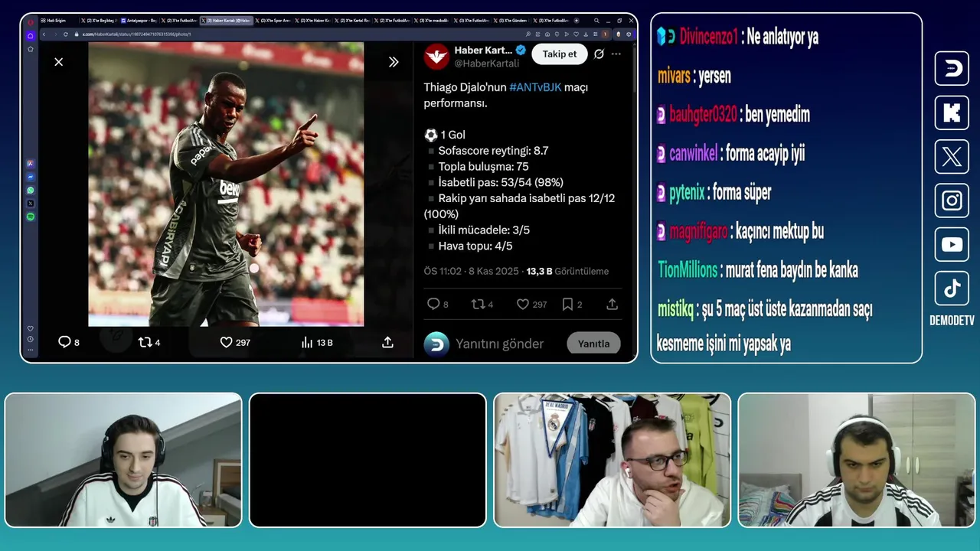Viewport: 980px width, 551px height.
Task: Reply icon with count 8 in tweet panel
Action: click(x=438, y=304)
